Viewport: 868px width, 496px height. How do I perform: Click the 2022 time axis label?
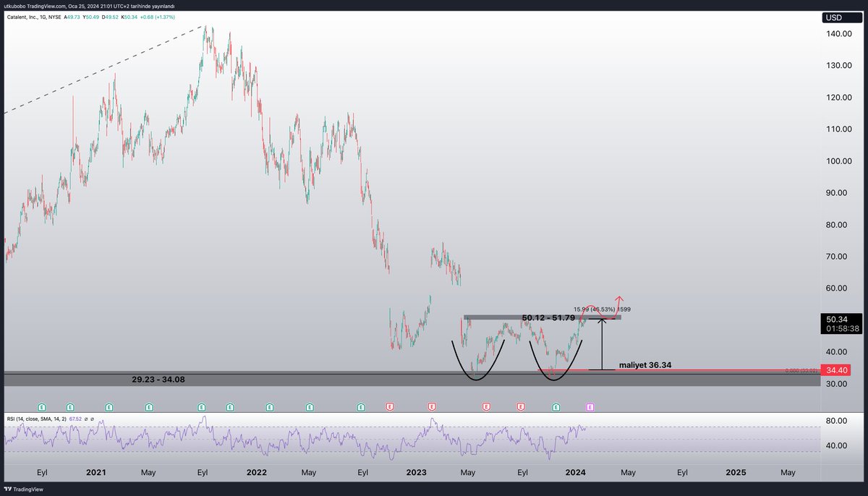click(x=256, y=472)
